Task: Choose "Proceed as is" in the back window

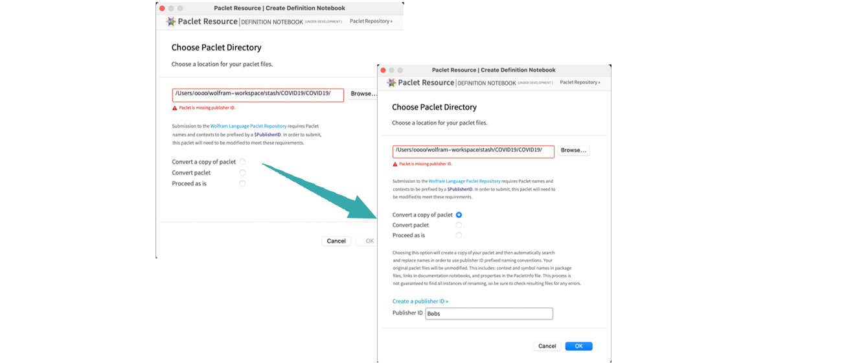Action: pyautogui.click(x=242, y=183)
